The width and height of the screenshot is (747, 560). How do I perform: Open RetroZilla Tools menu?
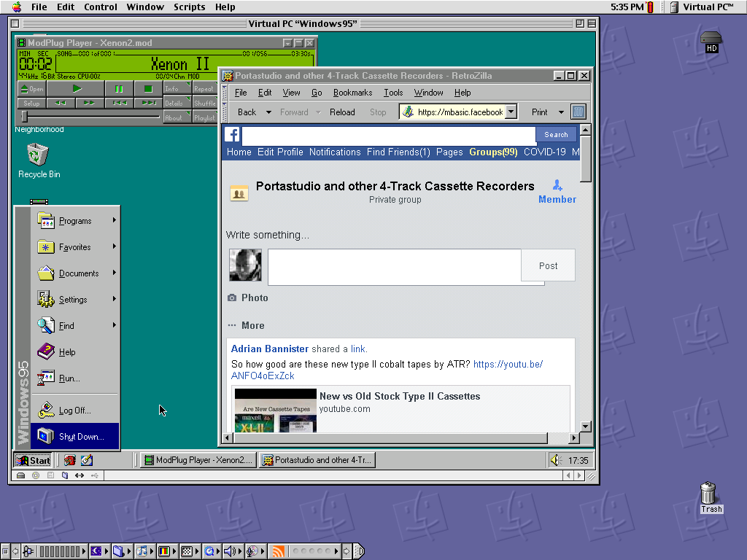click(x=393, y=93)
